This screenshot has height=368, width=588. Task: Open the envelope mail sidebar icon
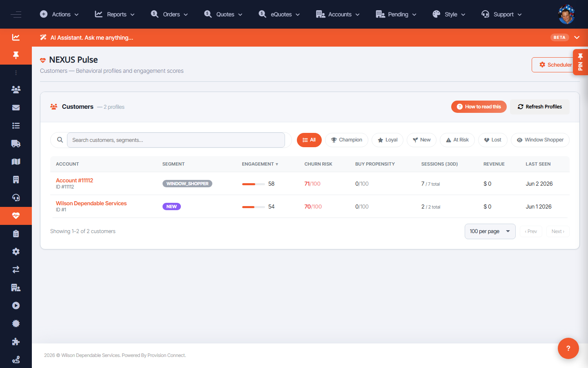click(16, 108)
